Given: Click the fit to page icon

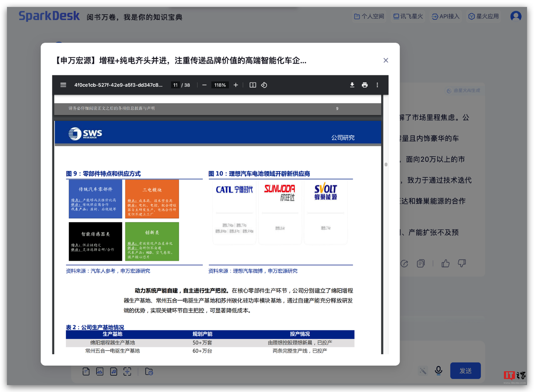Looking at the screenshot, I should 253,85.
